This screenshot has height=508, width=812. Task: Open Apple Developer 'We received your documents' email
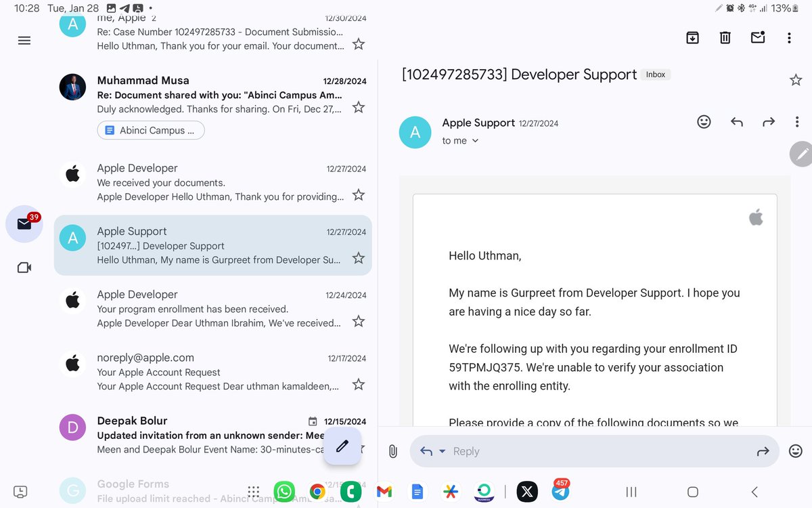[x=212, y=182]
